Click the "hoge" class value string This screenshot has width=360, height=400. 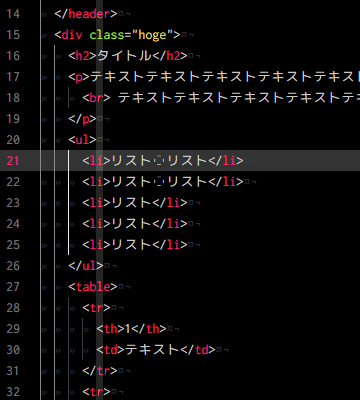pyautogui.click(x=152, y=35)
